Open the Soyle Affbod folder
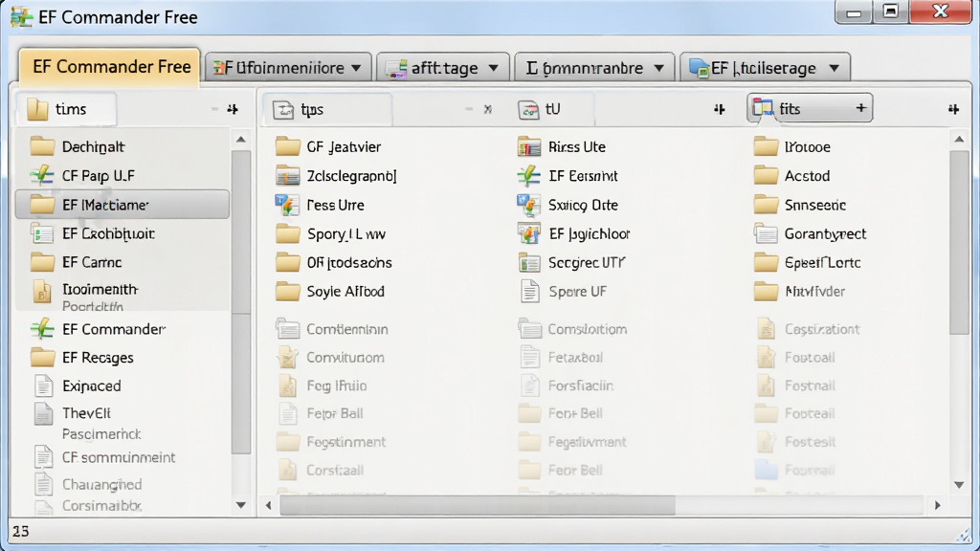Screen dimensions: 980x551 [x=330, y=291]
